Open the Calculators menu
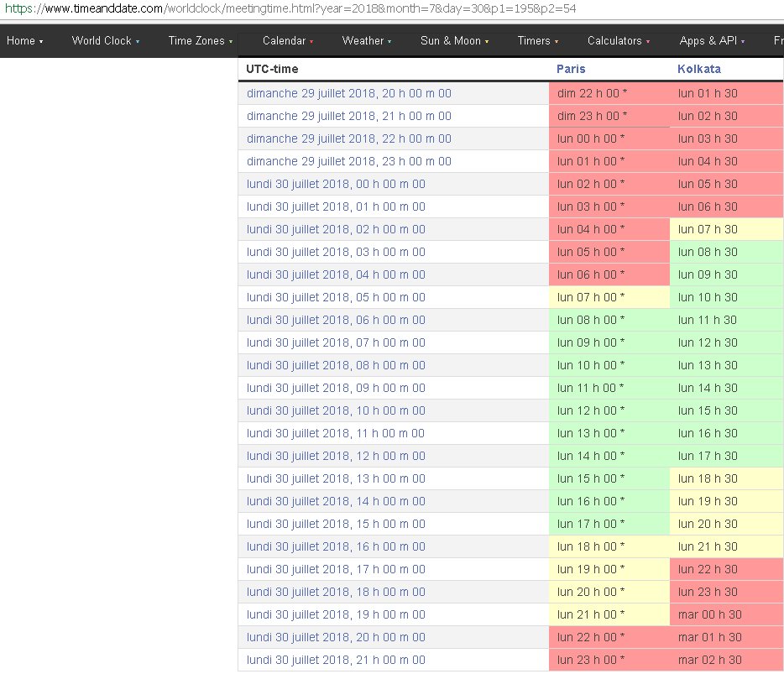 tap(619, 41)
